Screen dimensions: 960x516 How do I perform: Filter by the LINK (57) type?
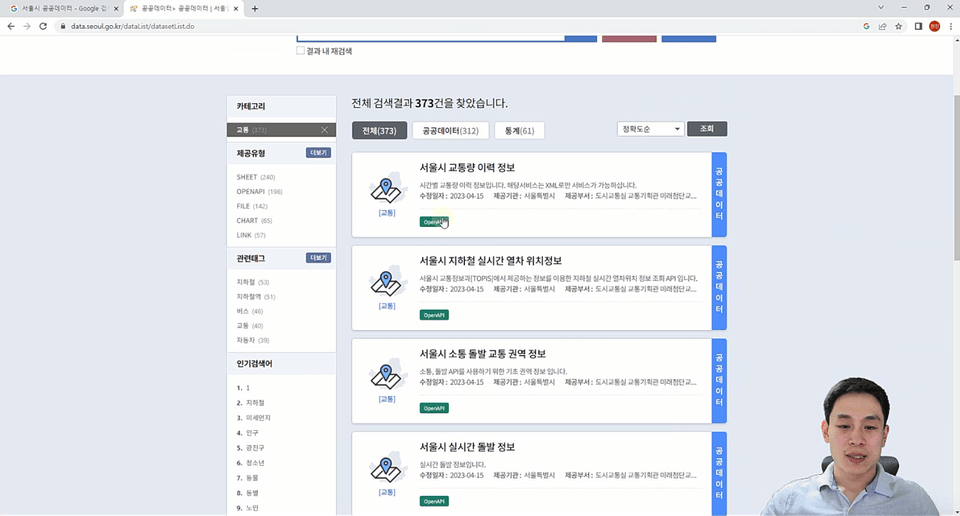pyautogui.click(x=251, y=235)
